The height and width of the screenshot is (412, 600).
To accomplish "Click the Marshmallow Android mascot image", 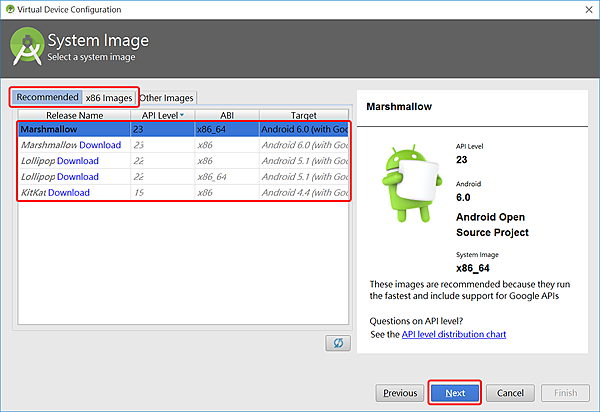I will [412, 183].
